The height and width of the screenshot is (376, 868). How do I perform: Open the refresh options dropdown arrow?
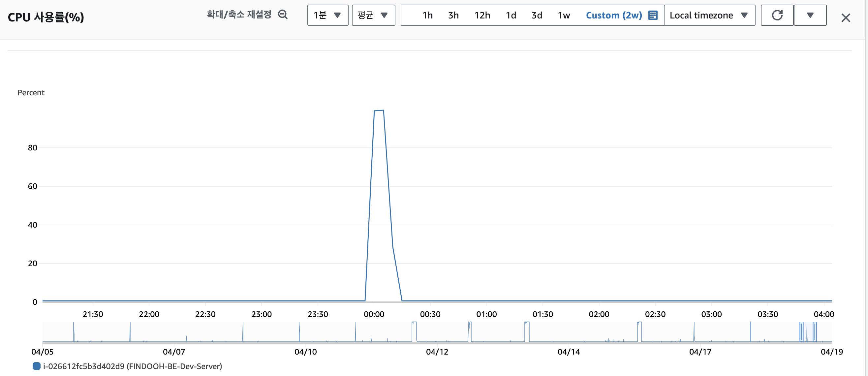[x=810, y=15]
